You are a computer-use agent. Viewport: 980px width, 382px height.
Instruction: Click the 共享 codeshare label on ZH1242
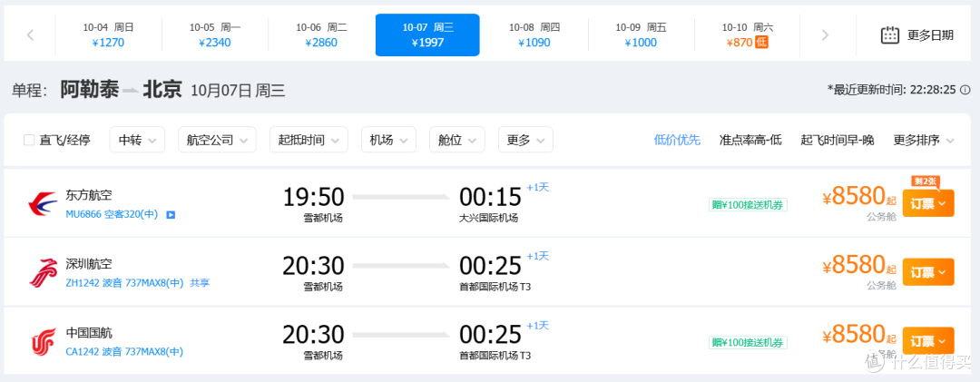[x=200, y=283]
